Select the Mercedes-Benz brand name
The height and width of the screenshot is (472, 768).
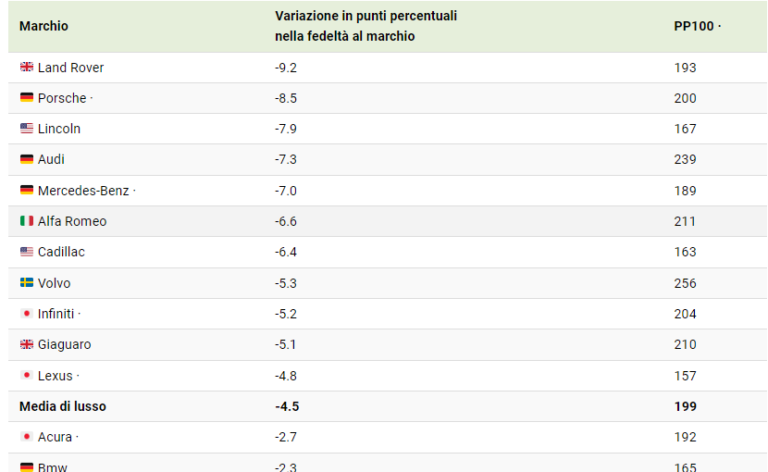83,190
